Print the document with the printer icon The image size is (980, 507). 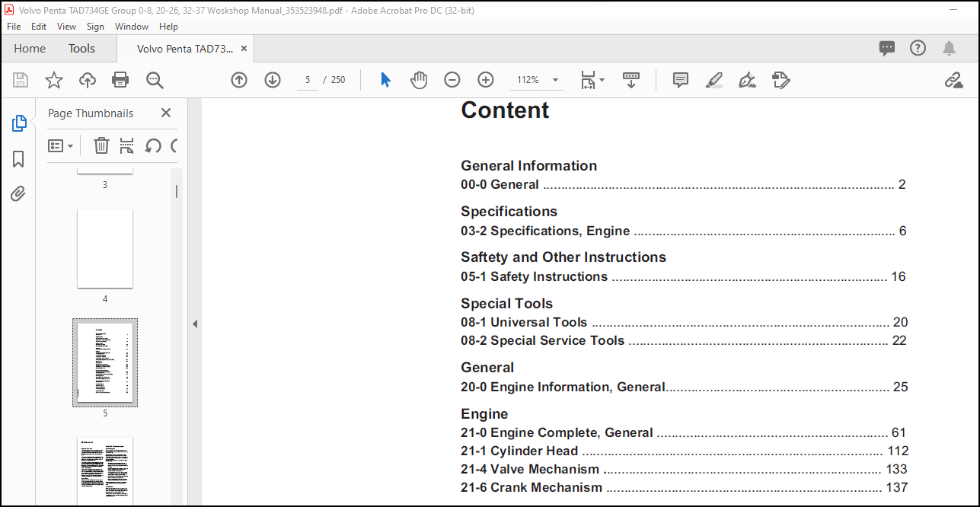tap(120, 80)
